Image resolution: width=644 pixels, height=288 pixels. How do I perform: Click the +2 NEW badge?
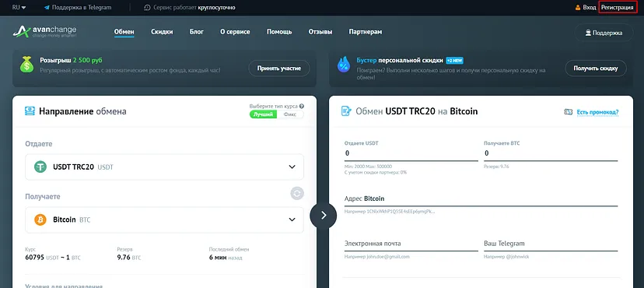(455, 61)
